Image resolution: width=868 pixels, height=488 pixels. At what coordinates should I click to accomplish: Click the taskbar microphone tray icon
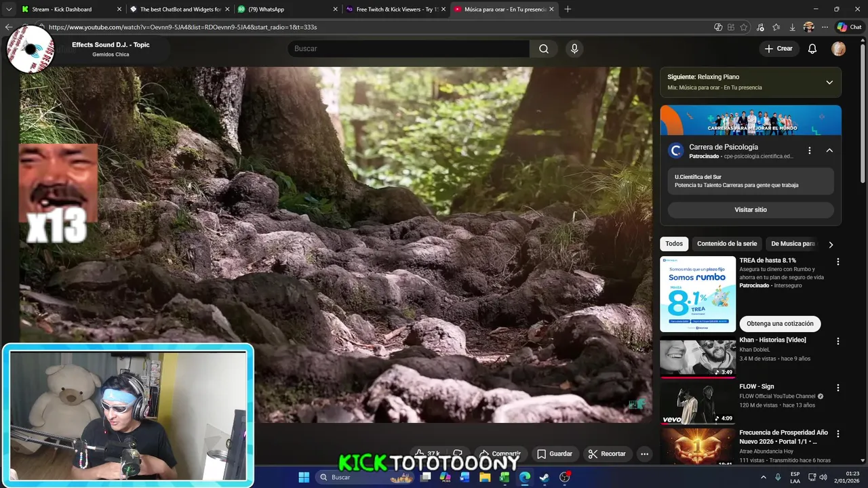[x=778, y=477]
